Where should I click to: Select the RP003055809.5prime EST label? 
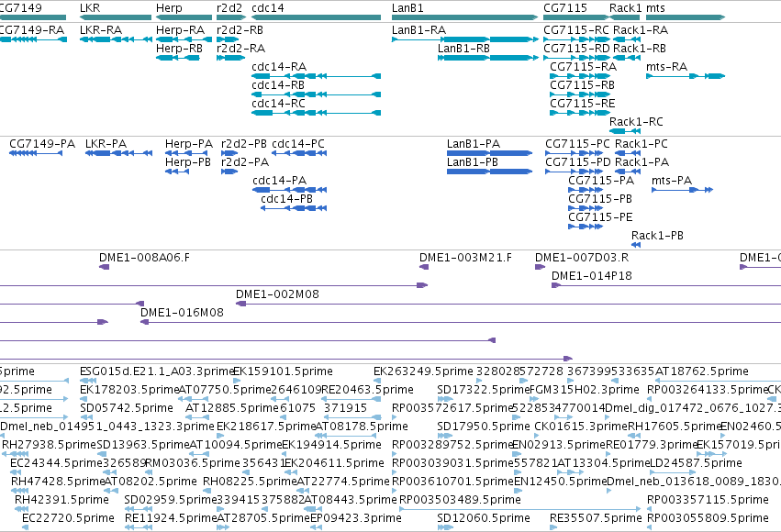tap(708, 518)
